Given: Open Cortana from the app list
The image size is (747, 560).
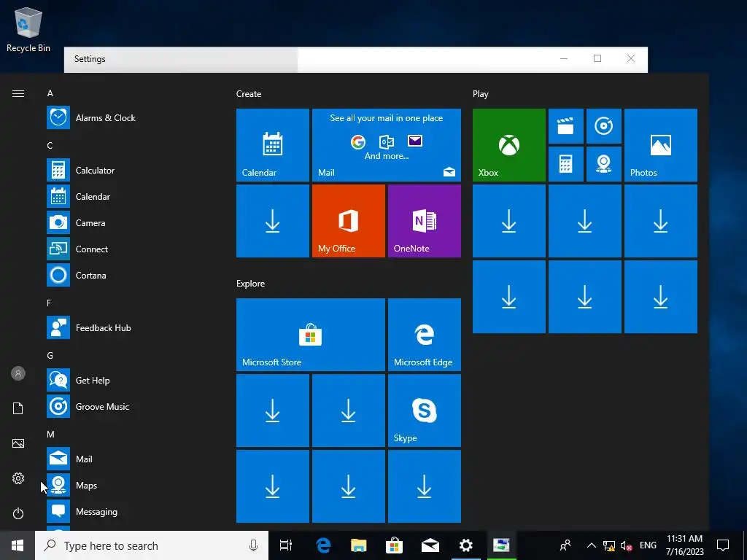Looking at the screenshot, I should pos(128,275).
